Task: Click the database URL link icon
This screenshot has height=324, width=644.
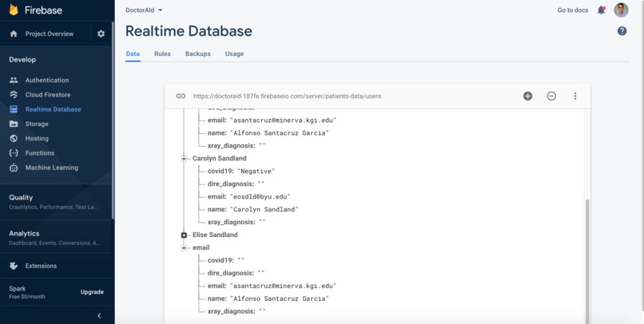Action: pos(181,96)
